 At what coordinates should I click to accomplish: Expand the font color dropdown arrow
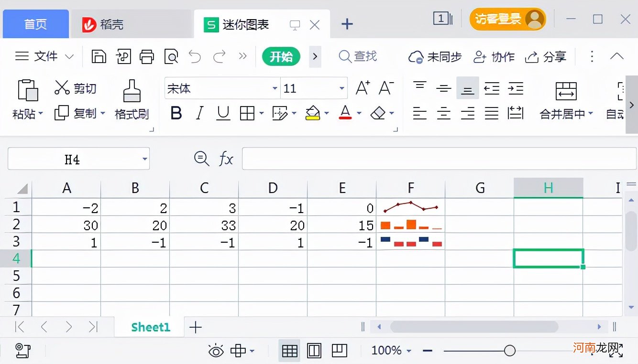click(x=359, y=114)
